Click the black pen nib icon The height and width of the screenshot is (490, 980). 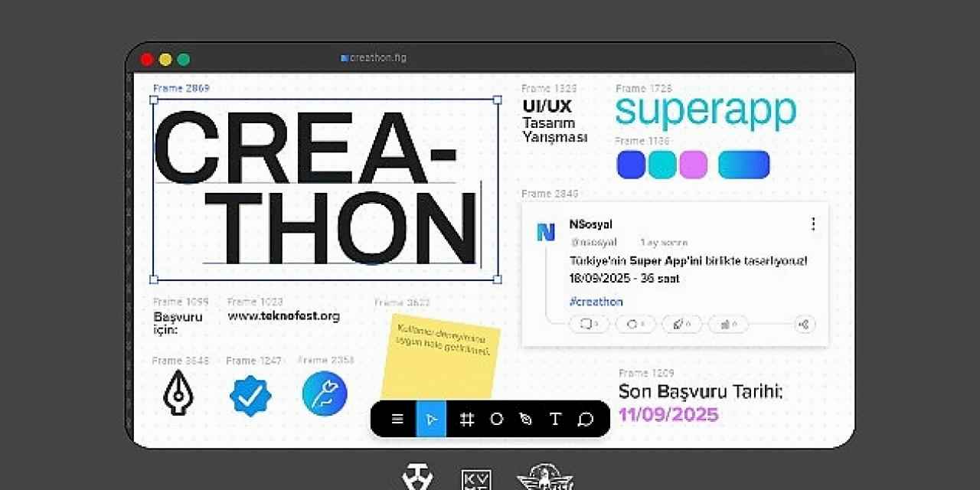178,393
